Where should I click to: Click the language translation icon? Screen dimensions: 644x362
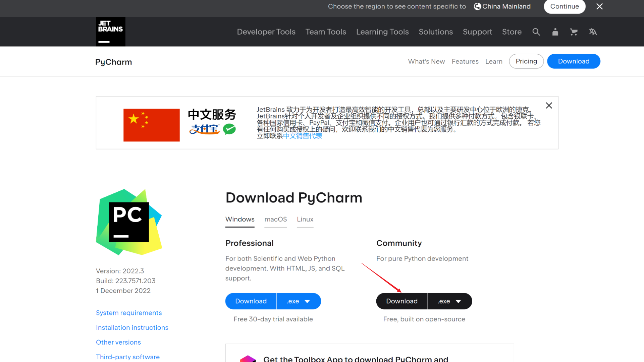[x=593, y=32]
